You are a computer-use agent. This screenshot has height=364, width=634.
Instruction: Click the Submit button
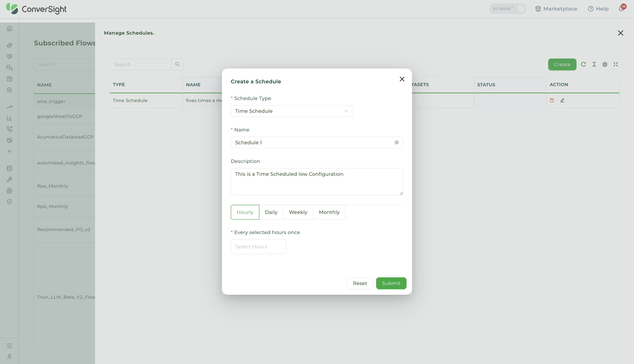coord(391,283)
